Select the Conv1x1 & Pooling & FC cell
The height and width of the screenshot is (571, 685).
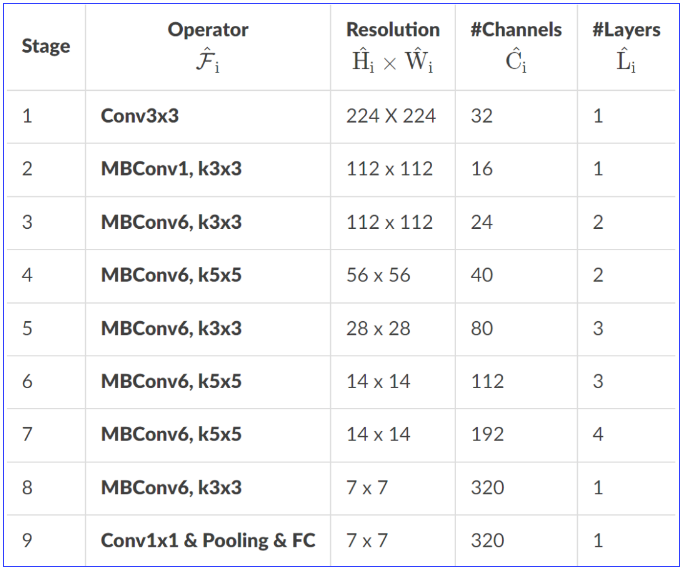click(208, 541)
